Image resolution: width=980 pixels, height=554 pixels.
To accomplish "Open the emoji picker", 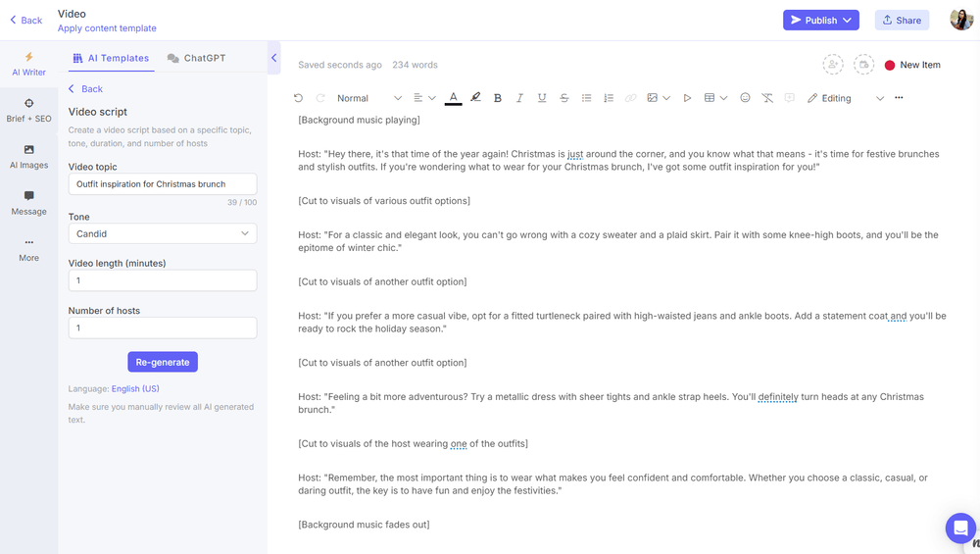I will point(745,98).
